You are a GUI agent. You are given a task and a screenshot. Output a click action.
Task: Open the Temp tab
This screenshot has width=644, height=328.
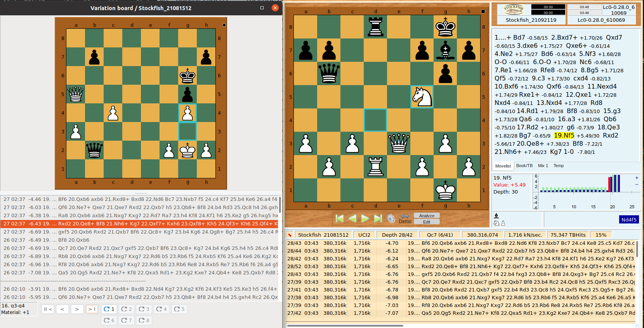[x=559, y=166]
